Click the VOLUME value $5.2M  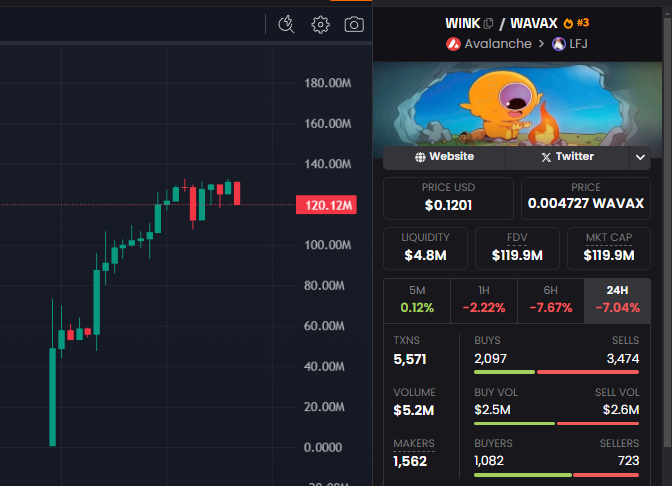click(414, 410)
